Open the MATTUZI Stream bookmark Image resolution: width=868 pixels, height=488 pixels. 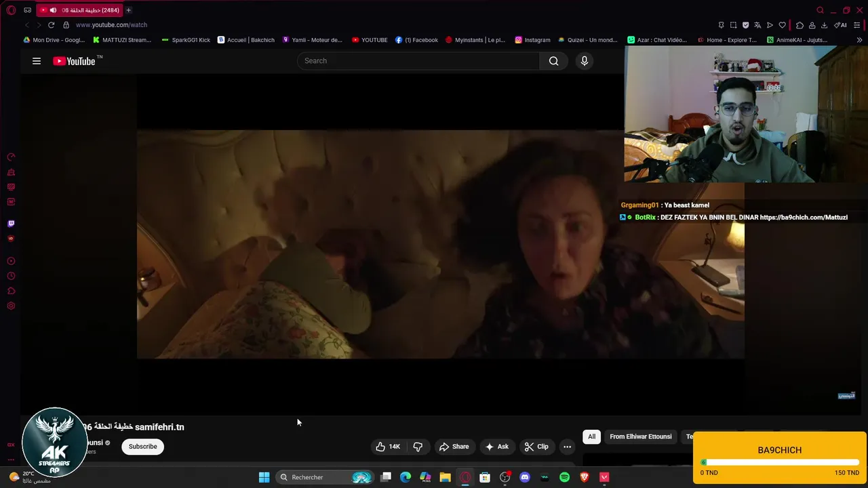coord(121,40)
